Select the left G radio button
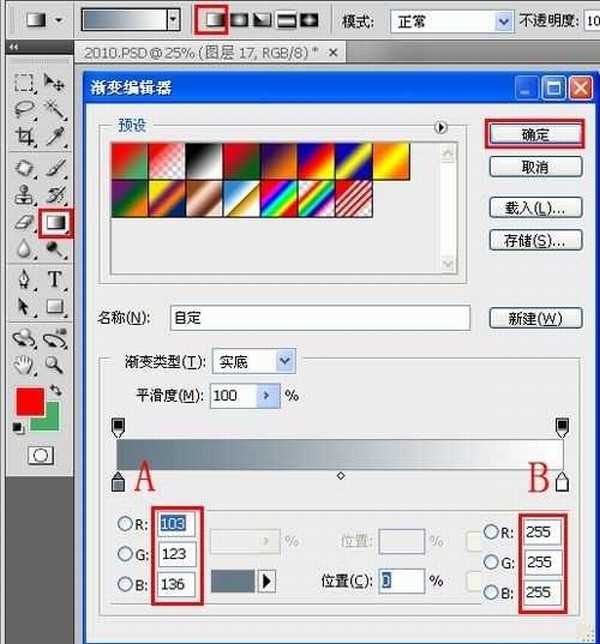 pyautogui.click(x=125, y=553)
